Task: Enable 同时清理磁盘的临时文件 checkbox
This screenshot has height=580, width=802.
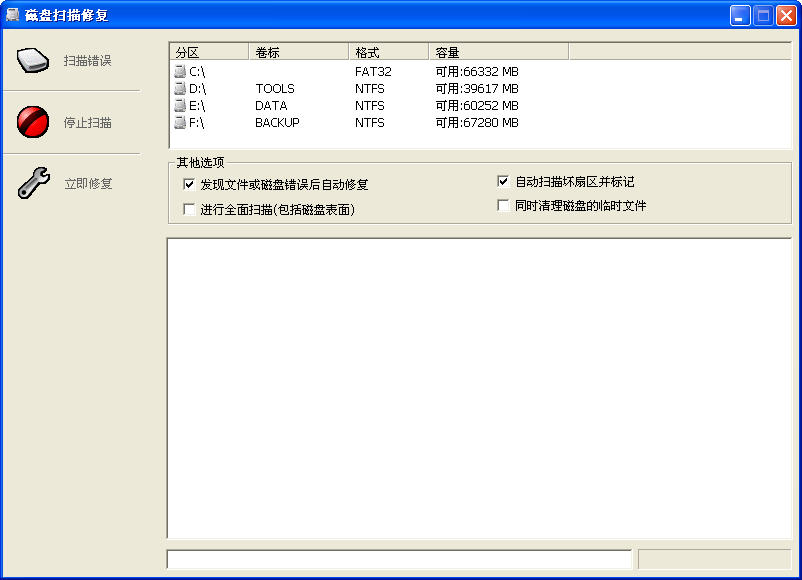Action: coord(504,206)
